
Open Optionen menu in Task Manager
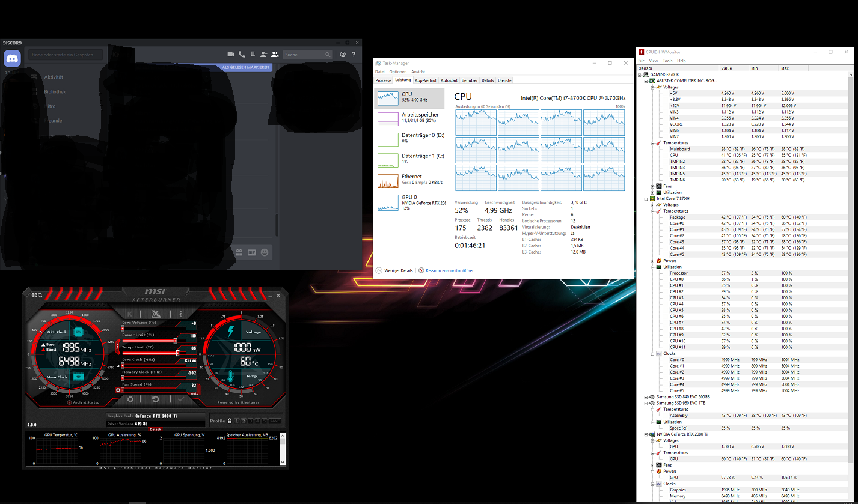[398, 71]
